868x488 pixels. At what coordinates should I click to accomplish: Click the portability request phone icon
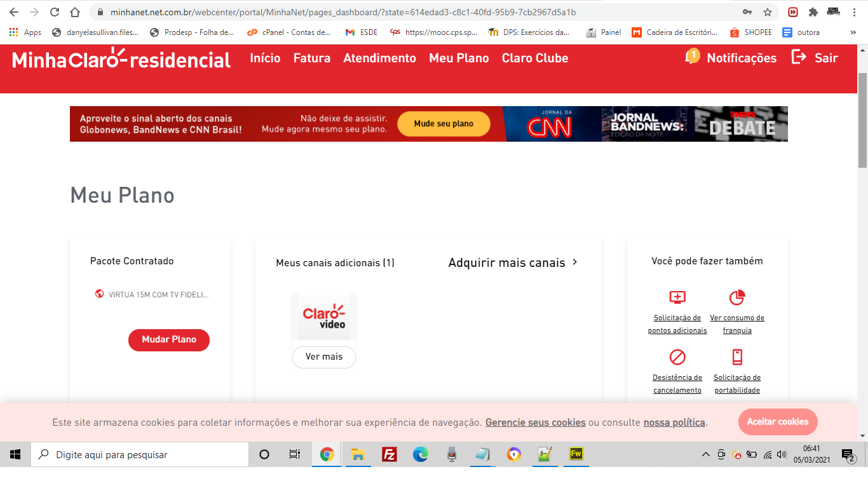pyautogui.click(x=737, y=357)
